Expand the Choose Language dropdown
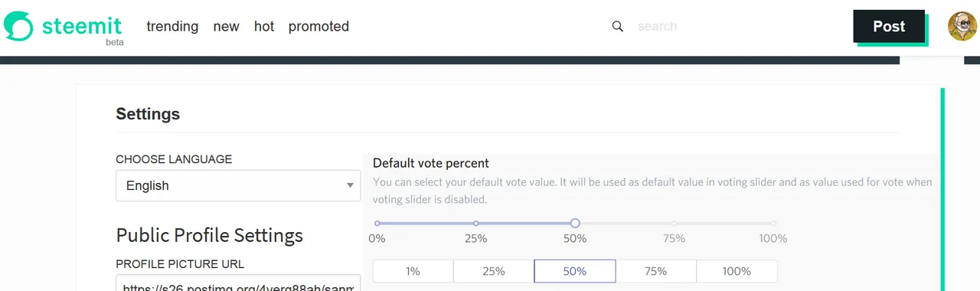980x291 pixels. (238, 185)
